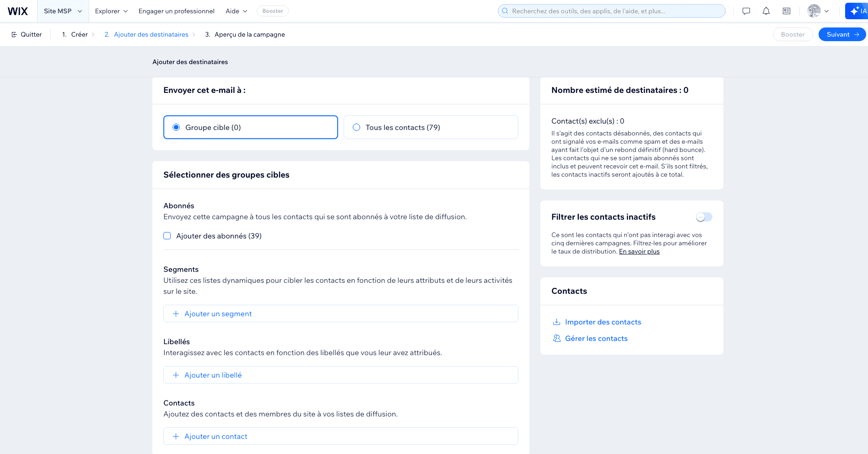Open the Explorer dropdown menu
This screenshot has width=868, height=454.
(111, 11)
